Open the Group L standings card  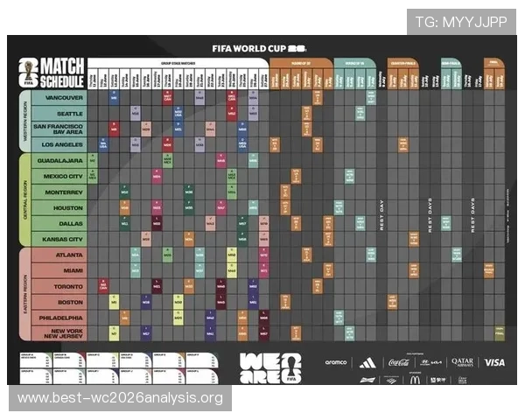point(202,376)
